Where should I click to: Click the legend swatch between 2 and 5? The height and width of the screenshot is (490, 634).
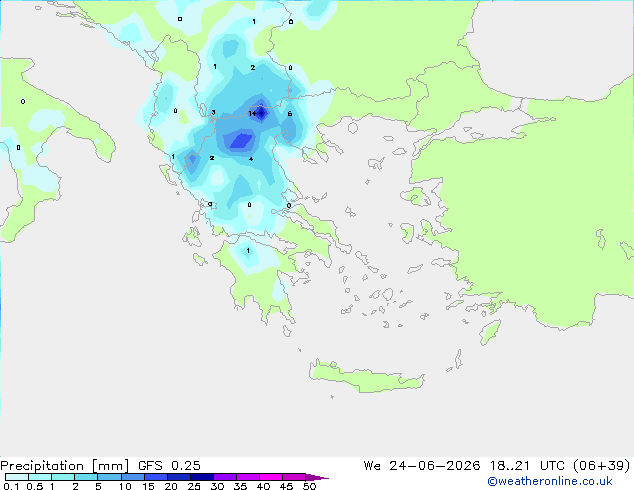(86, 477)
